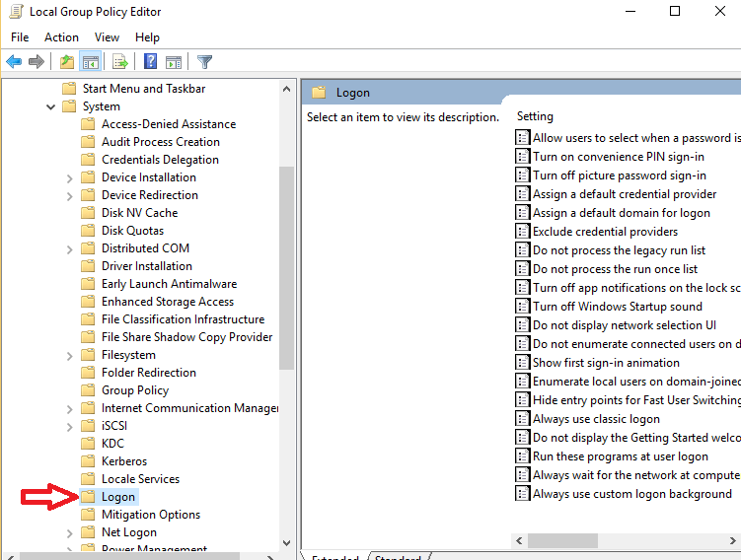
Task: Select Do not display network selection UI
Action: click(x=625, y=325)
